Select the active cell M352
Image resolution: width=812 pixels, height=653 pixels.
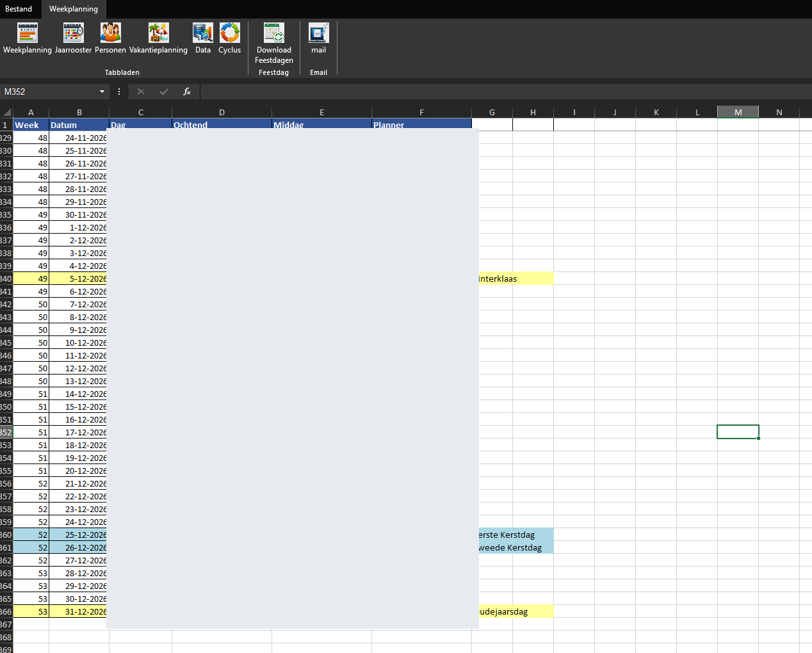(738, 432)
